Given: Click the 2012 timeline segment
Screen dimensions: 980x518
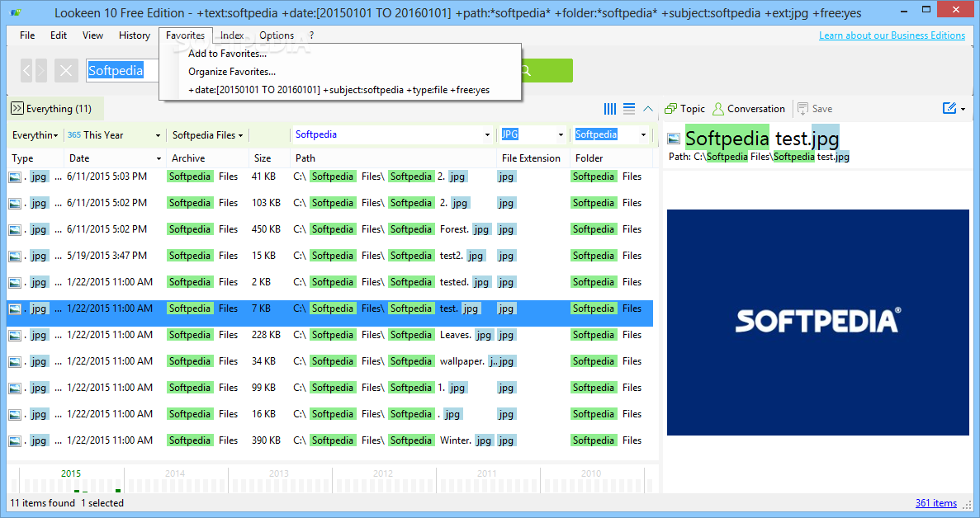Looking at the screenshot, I should (384, 480).
